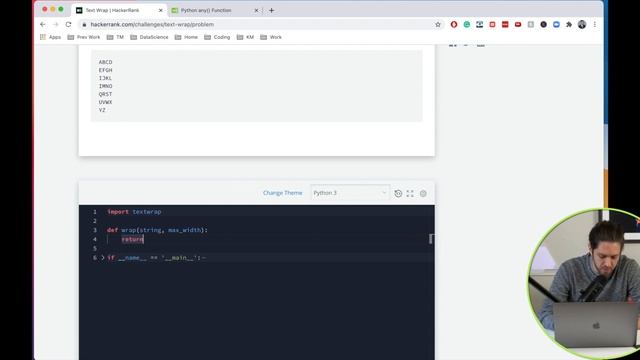The width and height of the screenshot is (640, 360).
Task: Click the Change Theme link
Action: click(282, 193)
